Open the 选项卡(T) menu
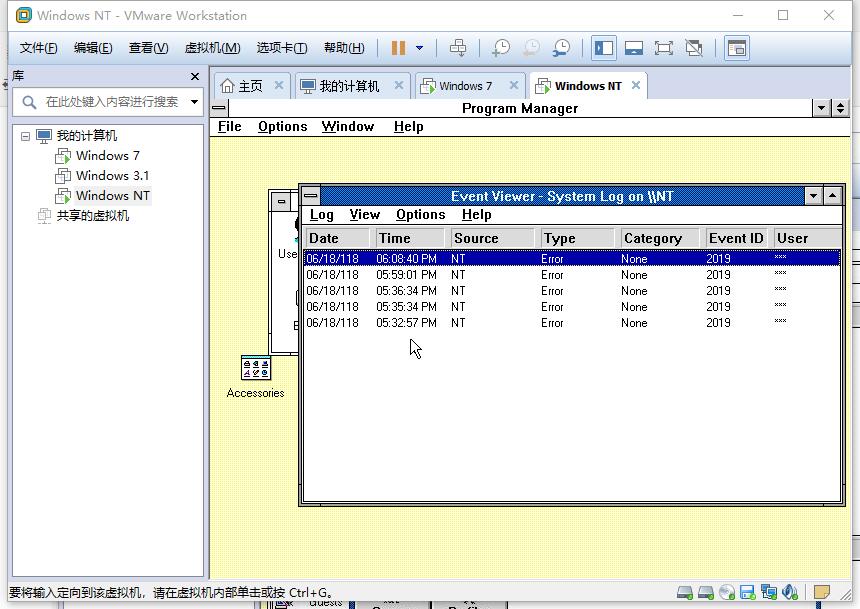The image size is (860, 609). (282, 48)
